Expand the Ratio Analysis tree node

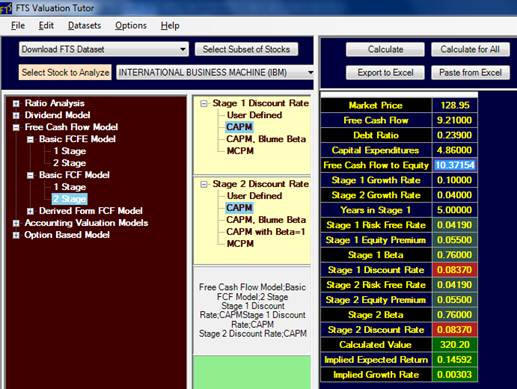(x=16, y=104)
